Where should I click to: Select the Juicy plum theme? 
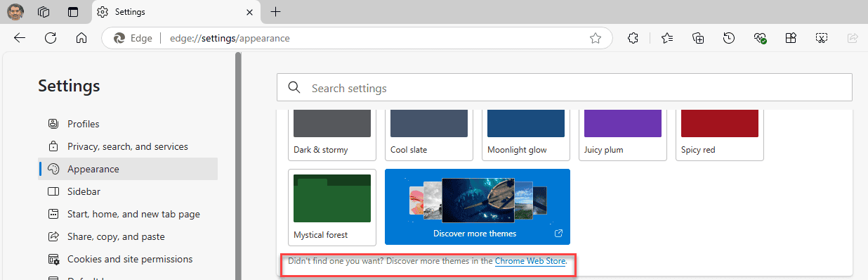coord(623,134)
